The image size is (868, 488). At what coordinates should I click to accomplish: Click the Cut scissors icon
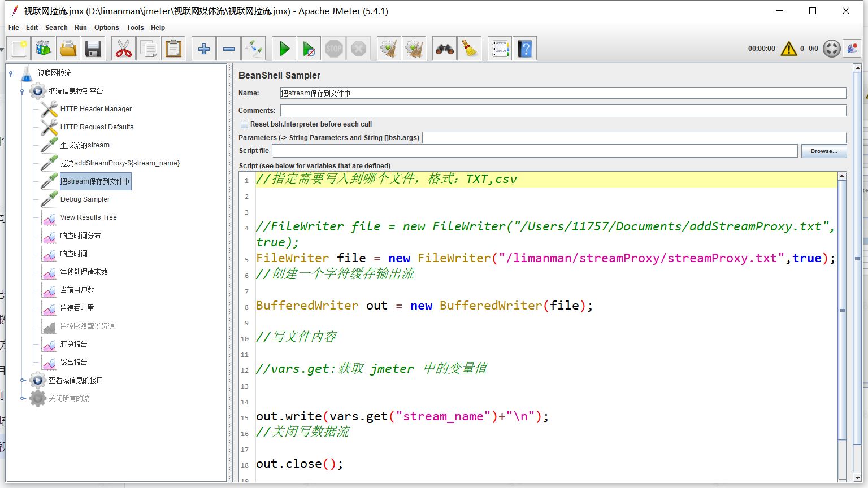(123, 49)
